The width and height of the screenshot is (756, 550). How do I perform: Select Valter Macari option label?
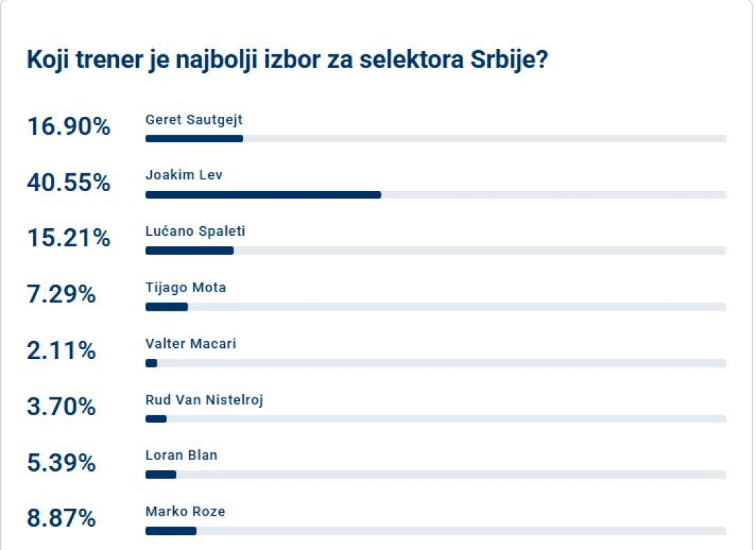(x=190, y=343)
